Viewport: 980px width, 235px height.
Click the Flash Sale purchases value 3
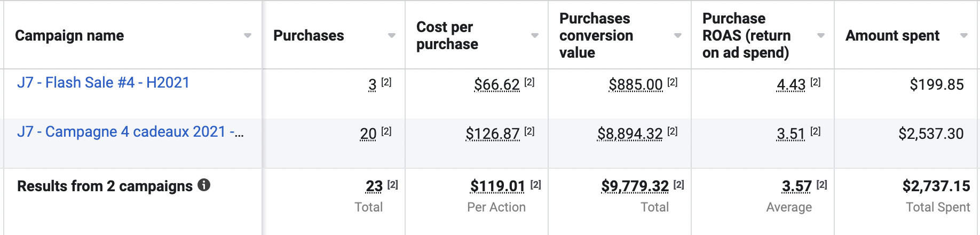[x=373, y=84]
